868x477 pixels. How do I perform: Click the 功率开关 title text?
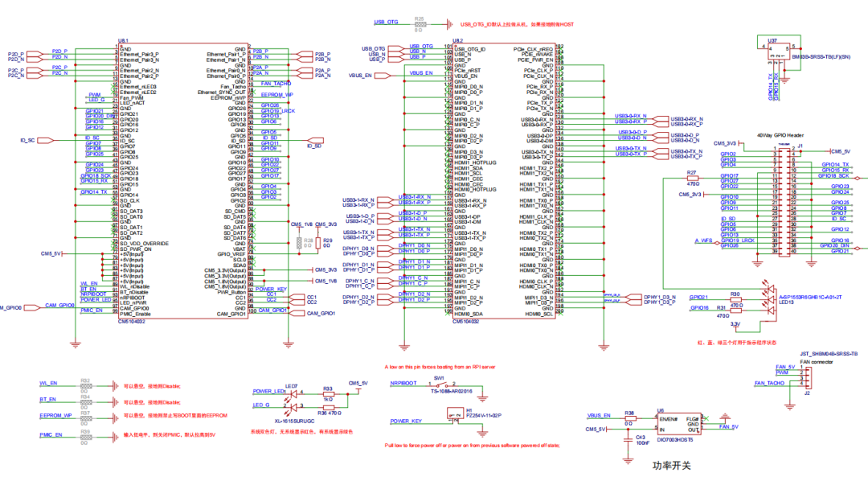671,466
